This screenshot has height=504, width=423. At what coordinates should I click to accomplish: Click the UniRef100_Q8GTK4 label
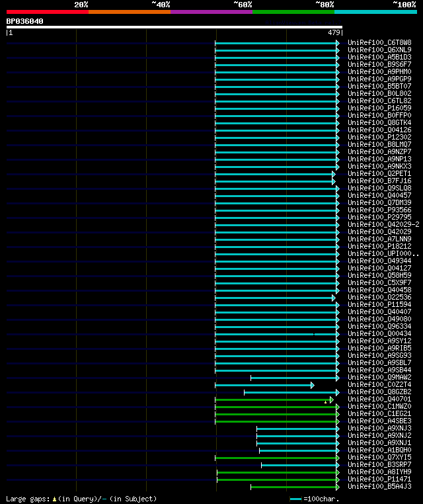point(379,123)
